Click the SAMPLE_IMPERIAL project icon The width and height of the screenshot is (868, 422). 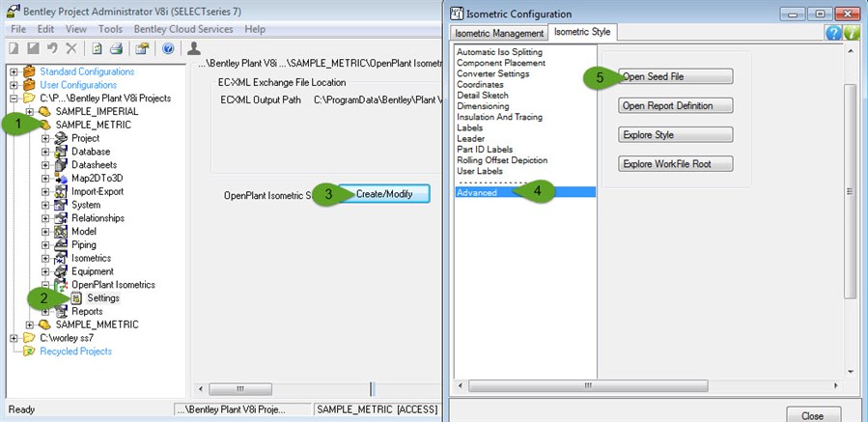coord(44,111)
